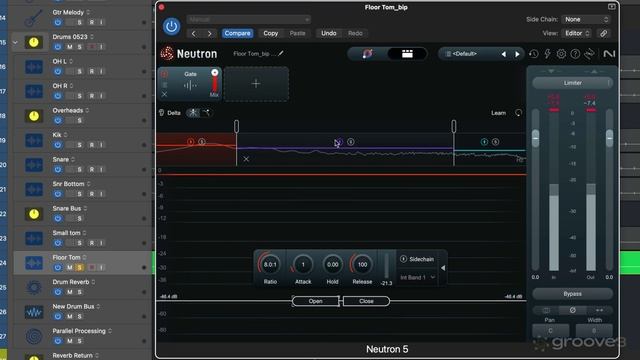Click the iZotope N logo icon

[609, 54]
